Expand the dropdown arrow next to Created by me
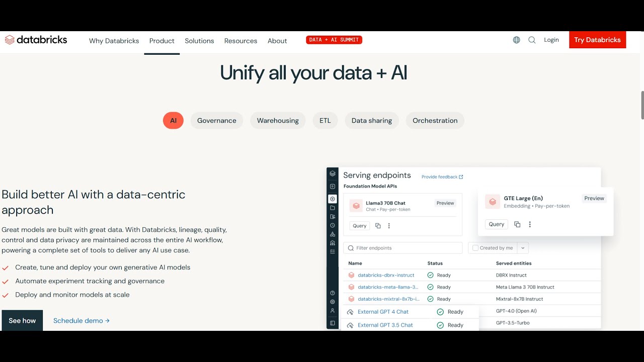This screenshot has width=644, height=362. [x=522, y=248]
